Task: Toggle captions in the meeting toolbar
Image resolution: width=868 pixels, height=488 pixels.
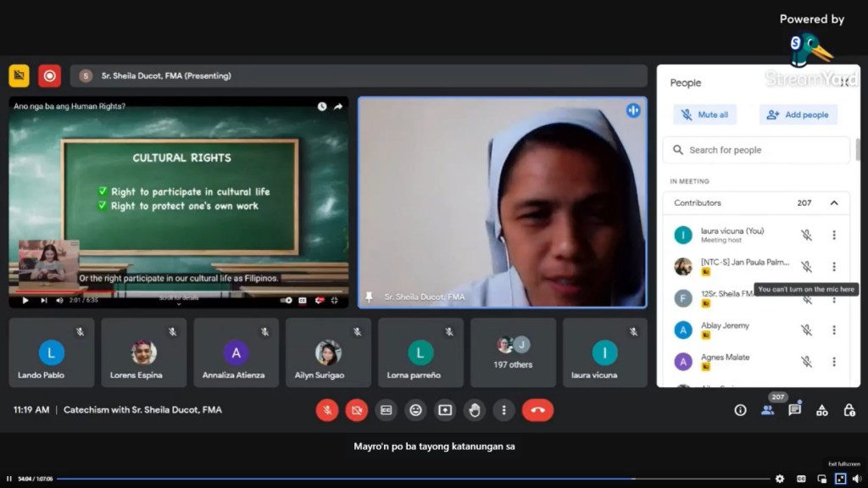Action: point(386,410)
